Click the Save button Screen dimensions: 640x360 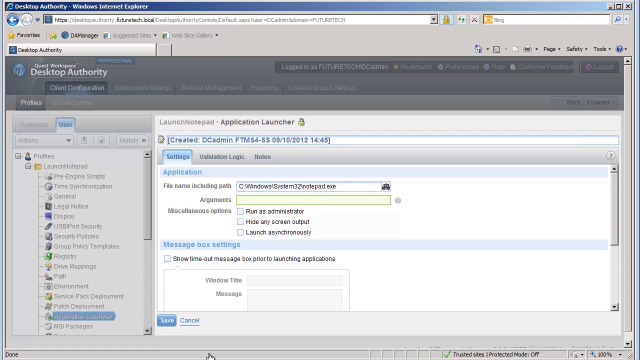click(x=167, y=320)
